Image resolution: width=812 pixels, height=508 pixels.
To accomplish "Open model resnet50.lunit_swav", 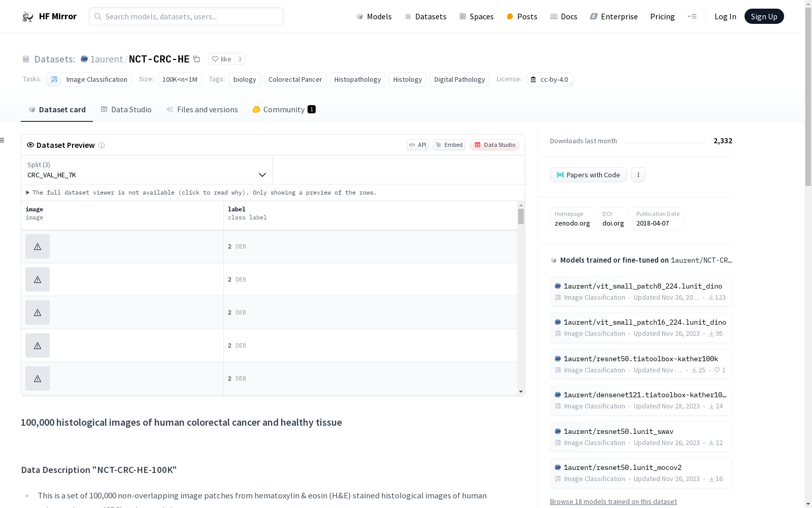I will point(641,437).
